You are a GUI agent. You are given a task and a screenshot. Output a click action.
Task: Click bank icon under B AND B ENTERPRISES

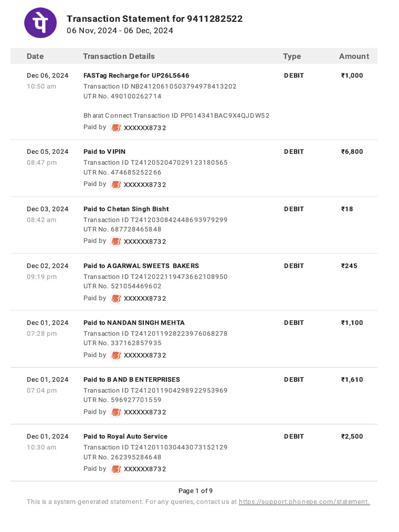click(x=116, y=412)
